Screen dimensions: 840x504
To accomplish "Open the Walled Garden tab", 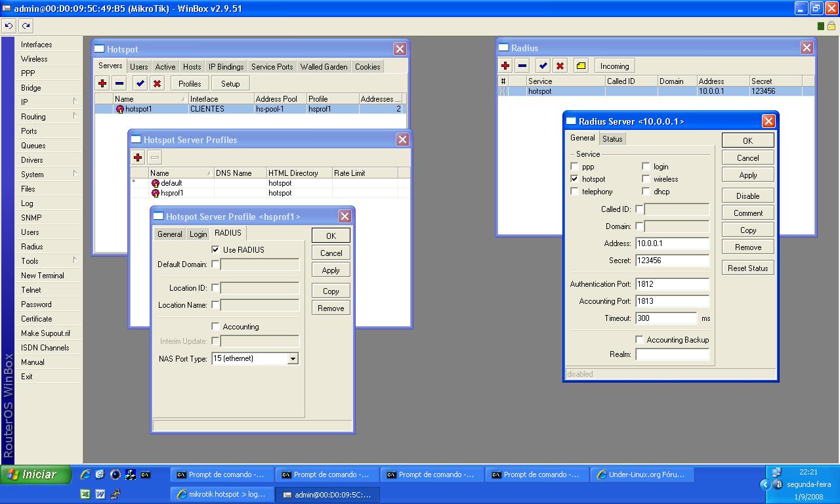I will click(x=324, y=67).
